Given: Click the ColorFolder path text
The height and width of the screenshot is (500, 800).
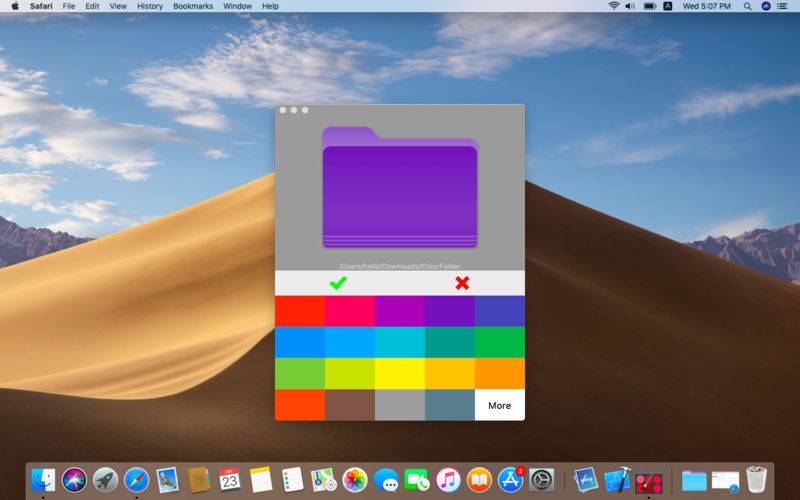Looking at the screenshot, I should pos(399,265).
